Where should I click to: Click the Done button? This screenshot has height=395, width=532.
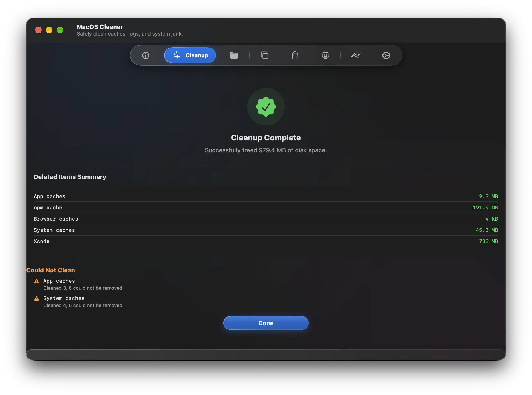point(266,323)
